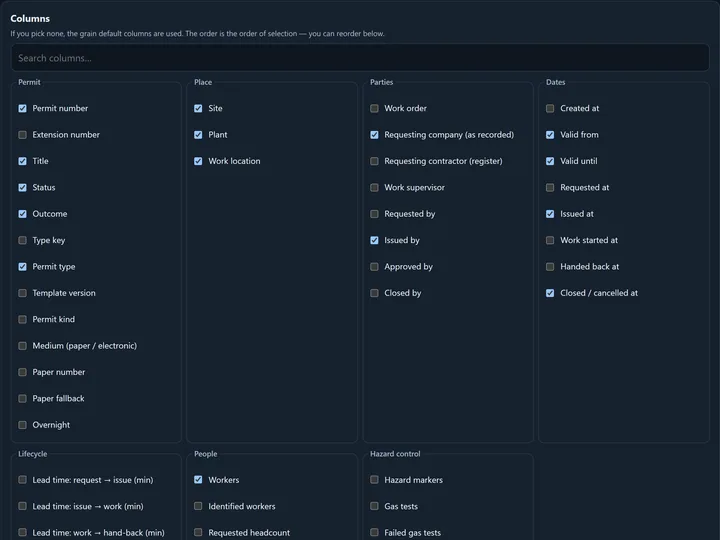Check the Requested at checkbox
720x540 pixels.
(550, 187)
